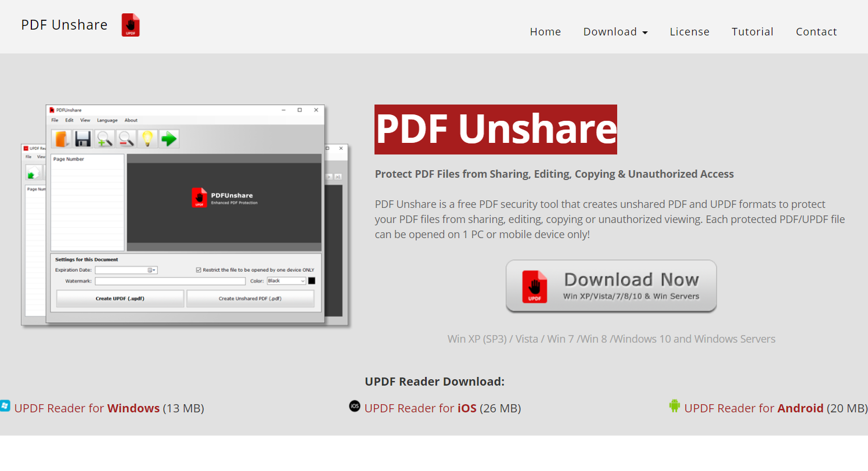The width and height of the screenshot is (868, 471).
Task: Click the supported Windows versions text line
Action: coord(611,339)
